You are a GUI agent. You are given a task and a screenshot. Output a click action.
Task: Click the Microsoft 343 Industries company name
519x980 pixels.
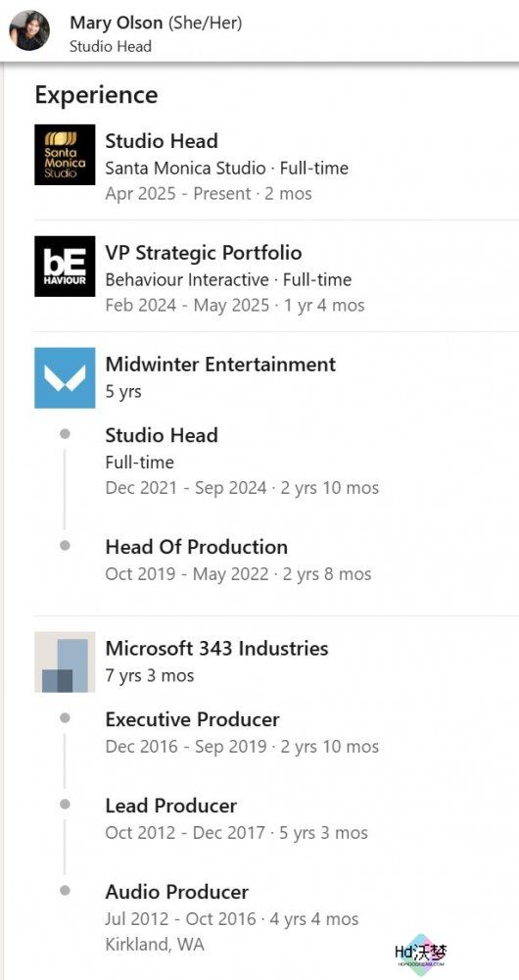tap(216, 648)
